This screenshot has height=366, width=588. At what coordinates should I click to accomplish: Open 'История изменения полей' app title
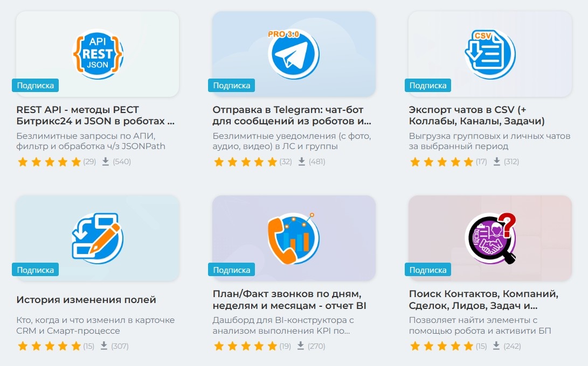86,300
